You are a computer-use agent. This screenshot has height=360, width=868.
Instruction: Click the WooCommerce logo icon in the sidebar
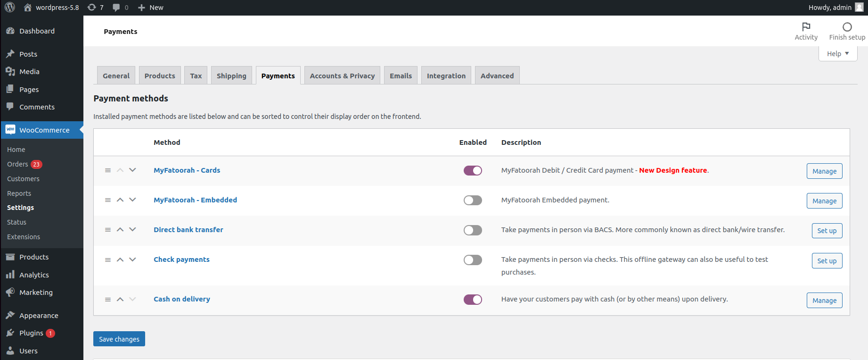click(10, 130)
